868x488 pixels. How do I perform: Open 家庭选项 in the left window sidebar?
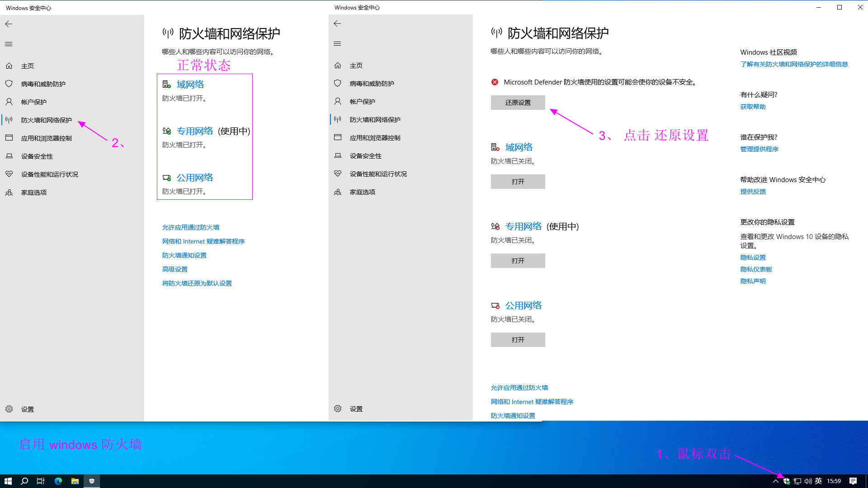point(33,192)
